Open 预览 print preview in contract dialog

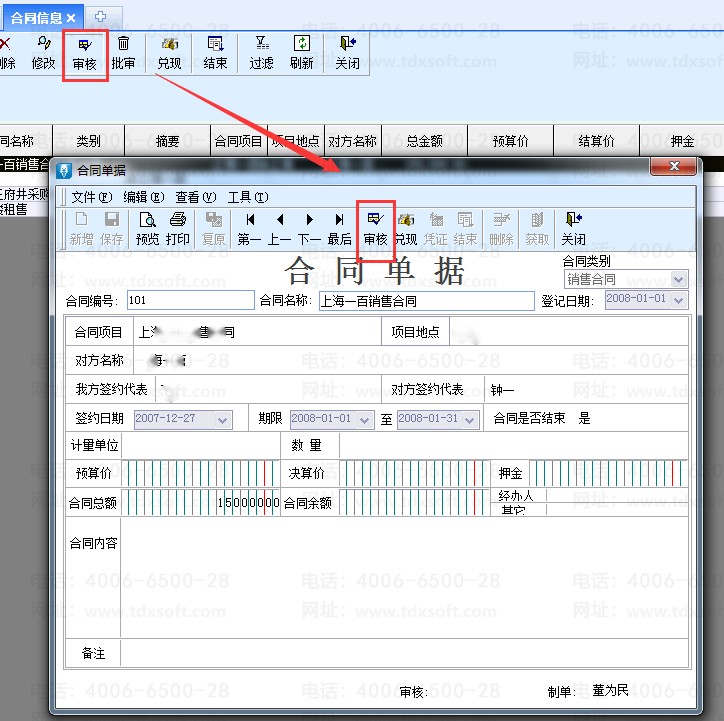coord(148,228)
